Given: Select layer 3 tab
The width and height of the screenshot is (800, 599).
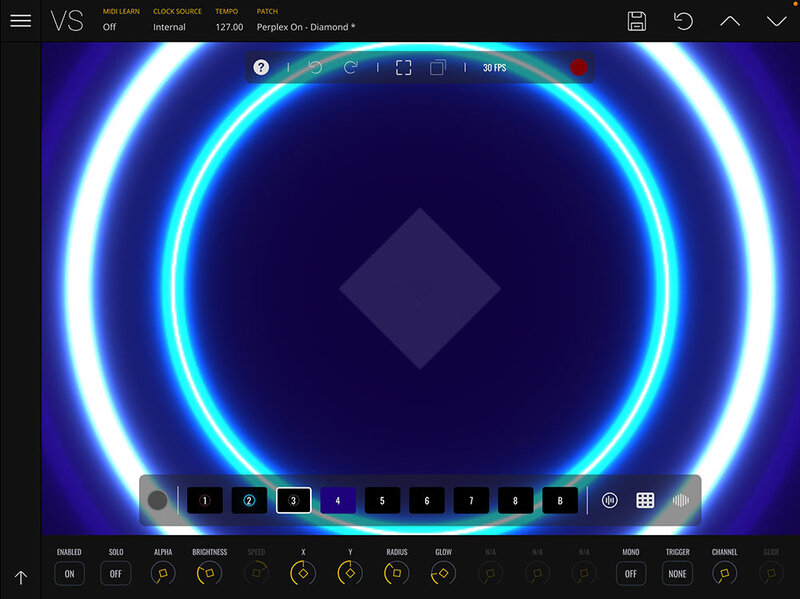Looking at the screenshot, I should (x=293, y=501).
